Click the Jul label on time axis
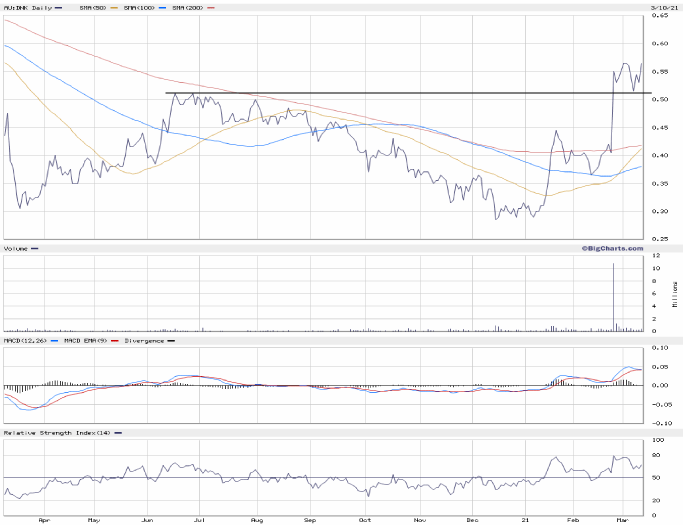The height and width of the screenshot is (525, 683). click(200, 520)
